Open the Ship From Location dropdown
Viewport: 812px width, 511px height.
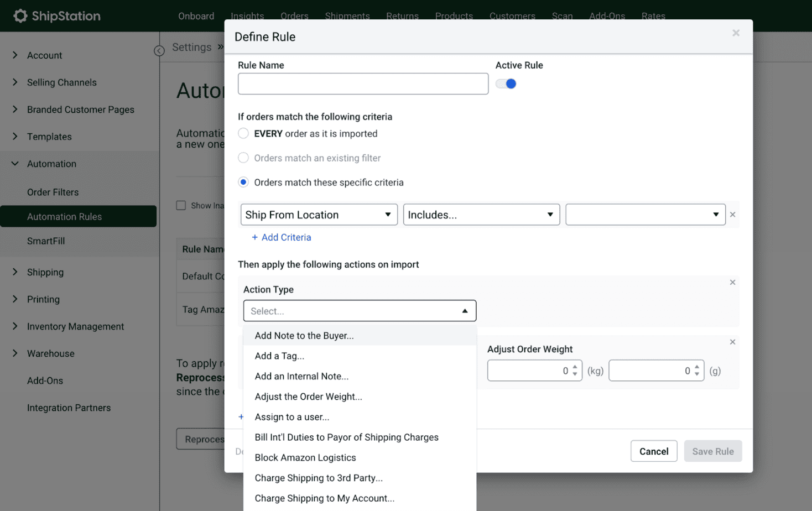[319, 215]
